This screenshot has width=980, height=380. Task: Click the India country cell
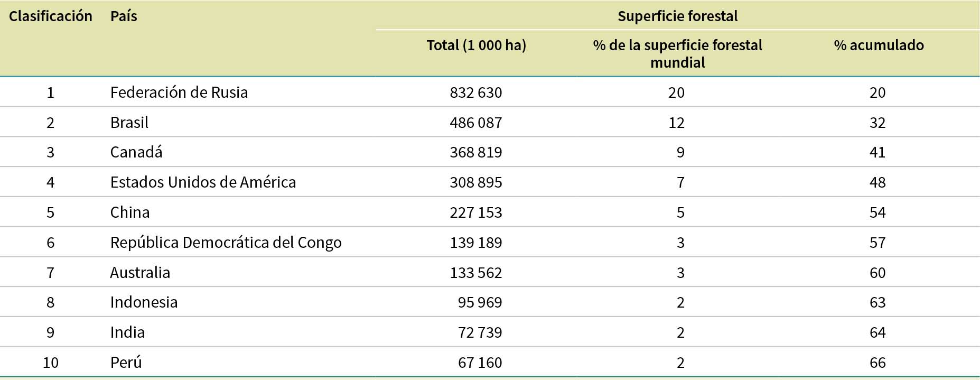127,332
